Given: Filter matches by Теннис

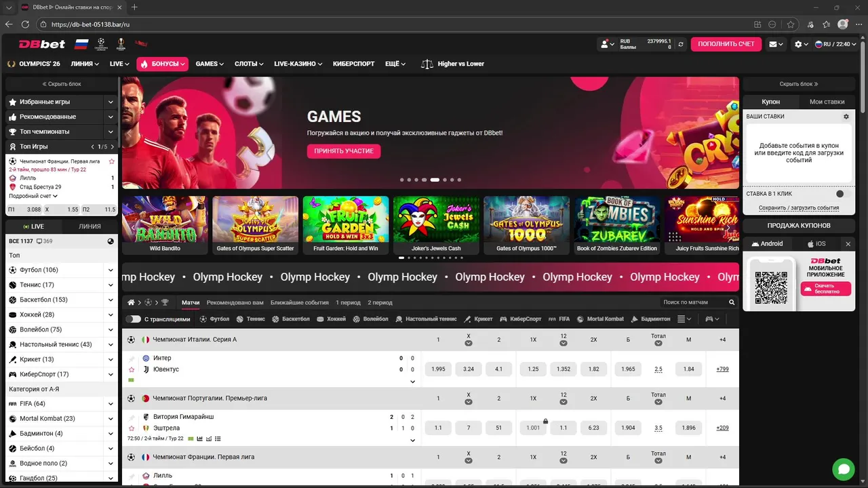Looking at the screenshot, I should (x=250, y=319).
